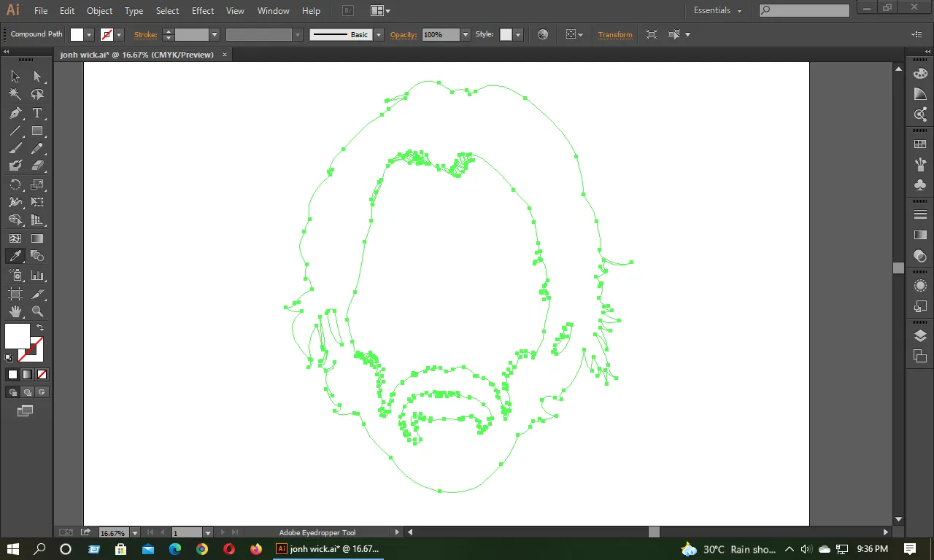This screenshot has width=934, height=560.
Task: Open the Layers panel icon
Action: (x=920, y=336)
